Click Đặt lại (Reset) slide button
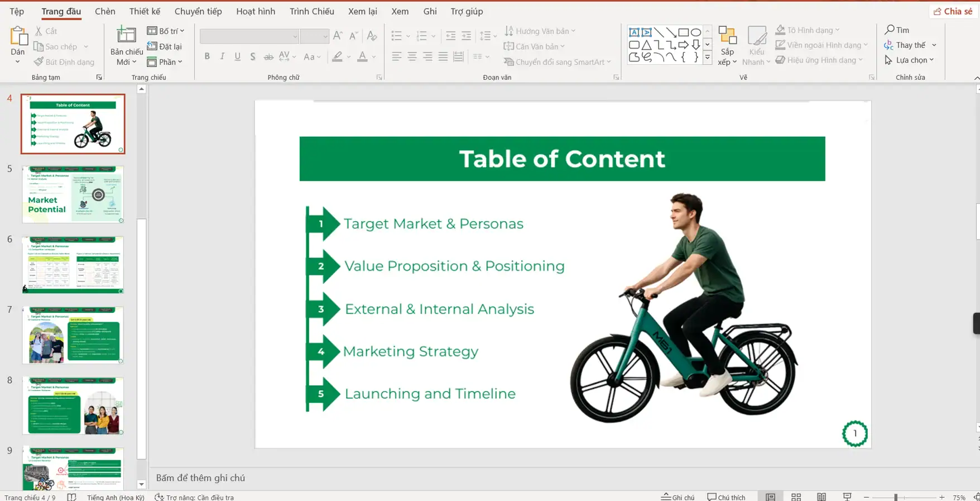 [x=165, y=46]
